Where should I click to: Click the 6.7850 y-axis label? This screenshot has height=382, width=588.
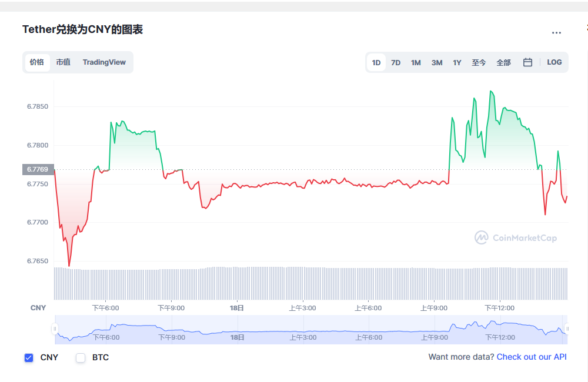(38, 106)
